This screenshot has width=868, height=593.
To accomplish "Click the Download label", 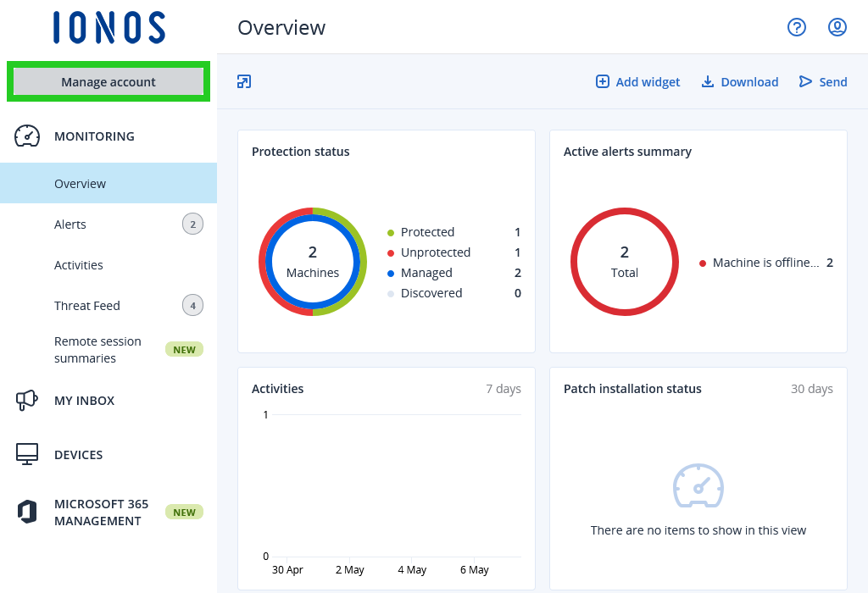I will [749, 82].
